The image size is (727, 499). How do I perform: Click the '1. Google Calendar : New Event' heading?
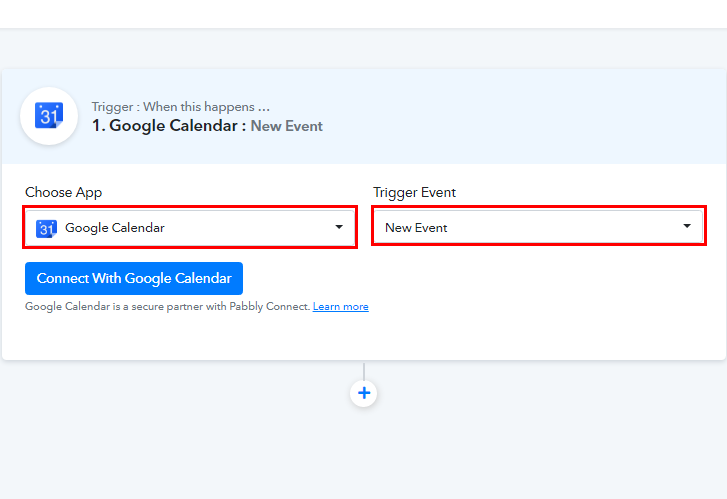[207, 126]
